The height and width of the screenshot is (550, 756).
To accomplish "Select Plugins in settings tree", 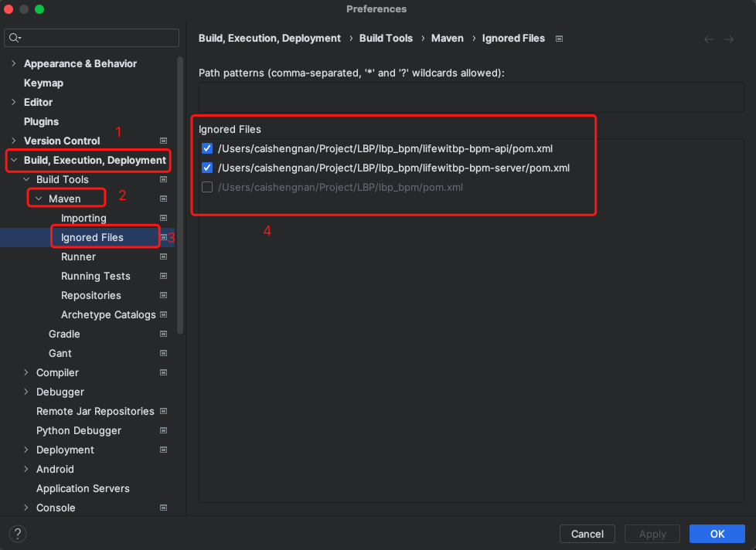I will (x=41, y=121).
